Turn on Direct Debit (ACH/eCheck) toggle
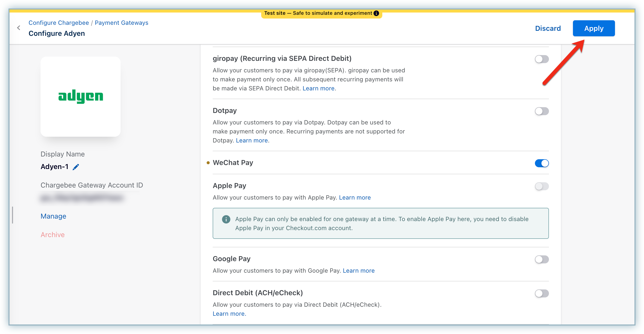The width and height of the screenshot is (644, 334). point(542,293)
